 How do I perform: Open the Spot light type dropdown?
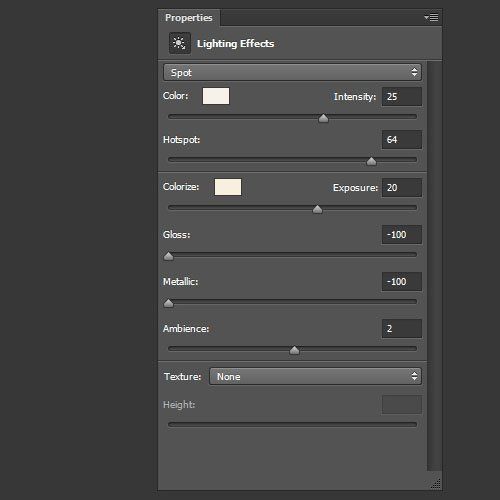(x=292, y=72)
